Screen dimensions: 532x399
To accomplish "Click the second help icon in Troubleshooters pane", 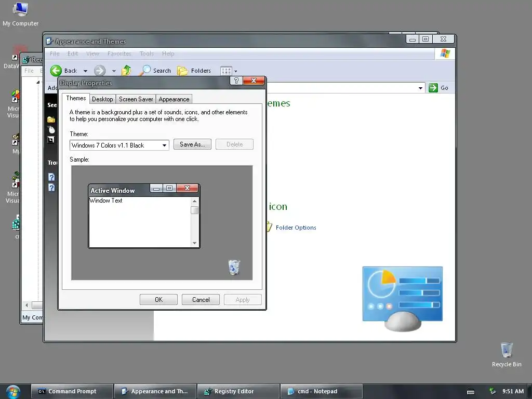I will 51,188.
